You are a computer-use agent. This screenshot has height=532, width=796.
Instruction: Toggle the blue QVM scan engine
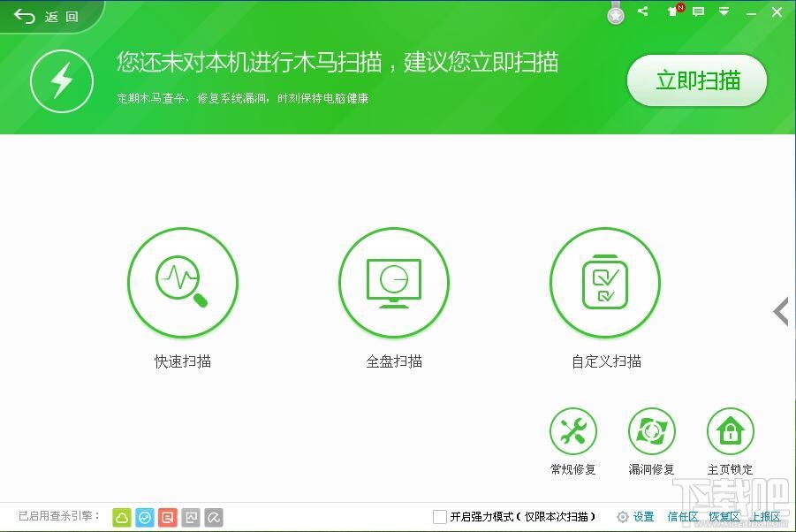pyautogui.click(x=146, y=516)
